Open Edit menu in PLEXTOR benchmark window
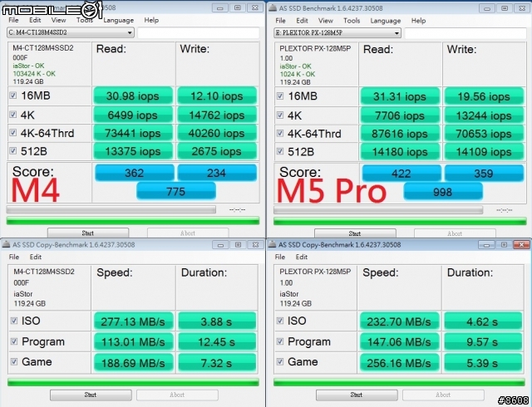 (x=302, y=20)
